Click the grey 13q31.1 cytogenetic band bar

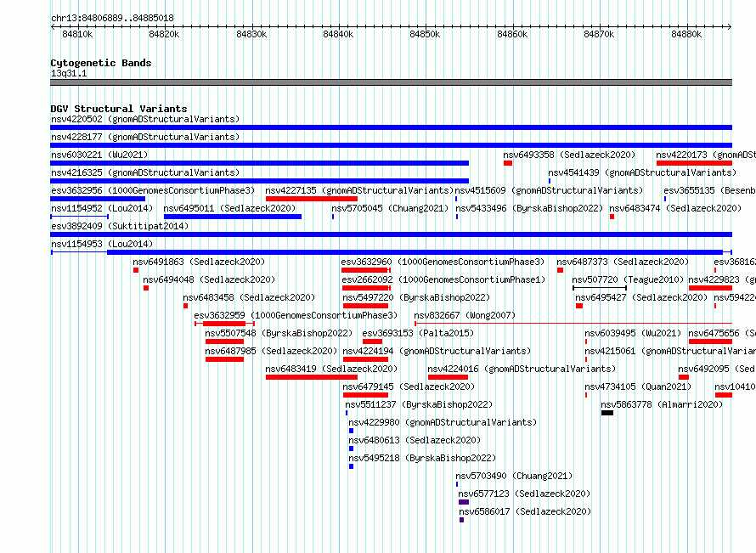point(391,82)
